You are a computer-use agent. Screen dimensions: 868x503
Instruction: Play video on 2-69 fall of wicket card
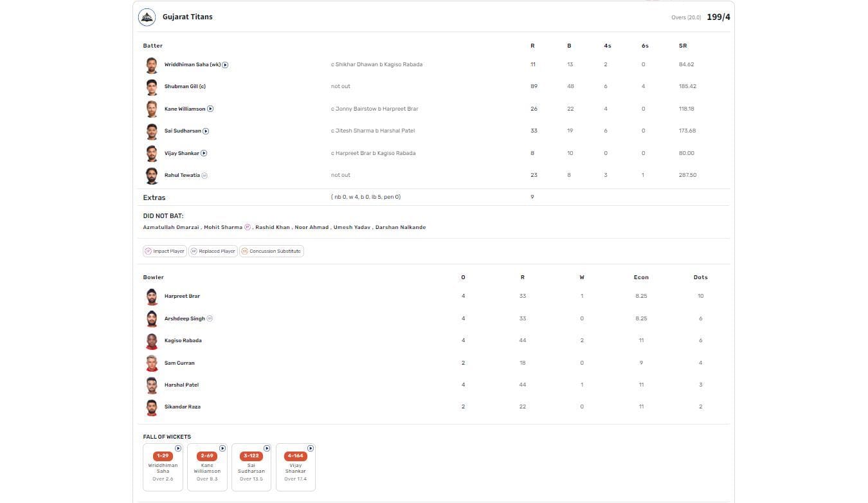222,448
